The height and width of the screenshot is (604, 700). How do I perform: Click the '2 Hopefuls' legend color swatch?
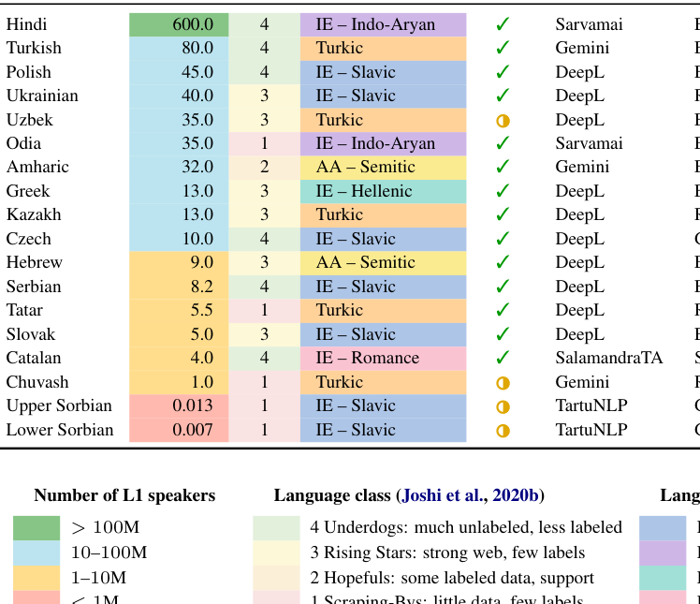[x=276, y=578]
